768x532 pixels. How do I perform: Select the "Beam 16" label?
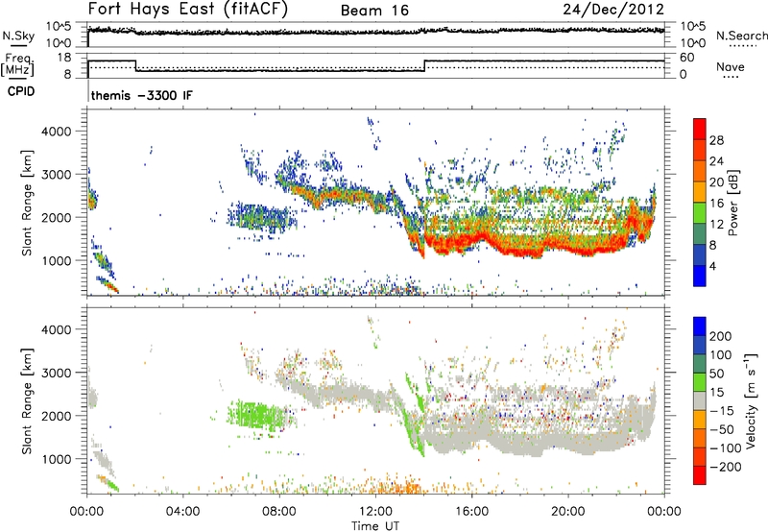coord(374,11)
